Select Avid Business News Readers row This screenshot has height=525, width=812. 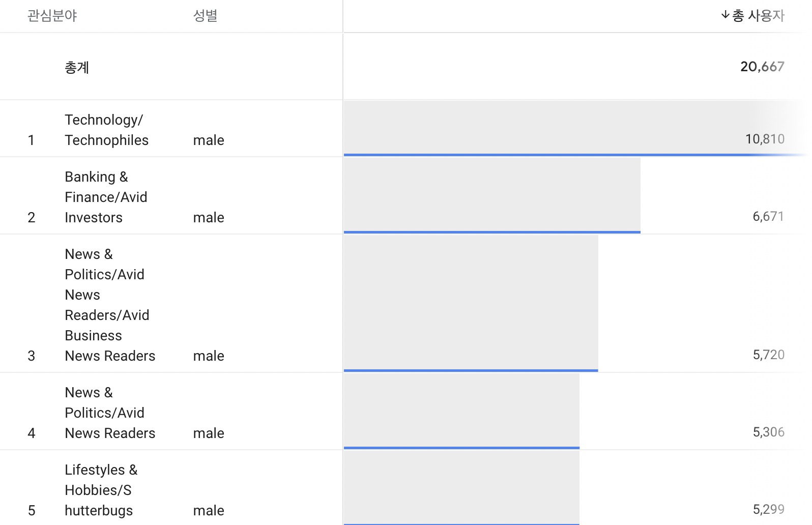point(110,305)
